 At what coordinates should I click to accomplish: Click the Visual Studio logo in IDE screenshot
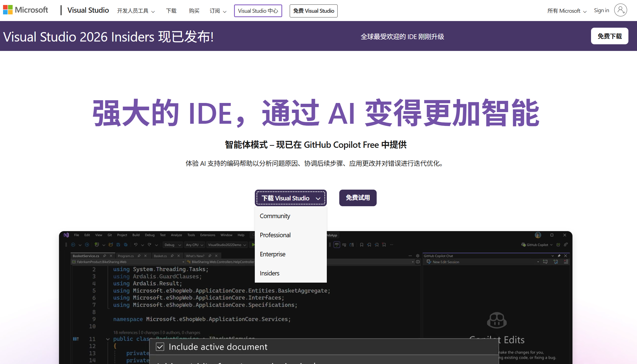(66, 235)
